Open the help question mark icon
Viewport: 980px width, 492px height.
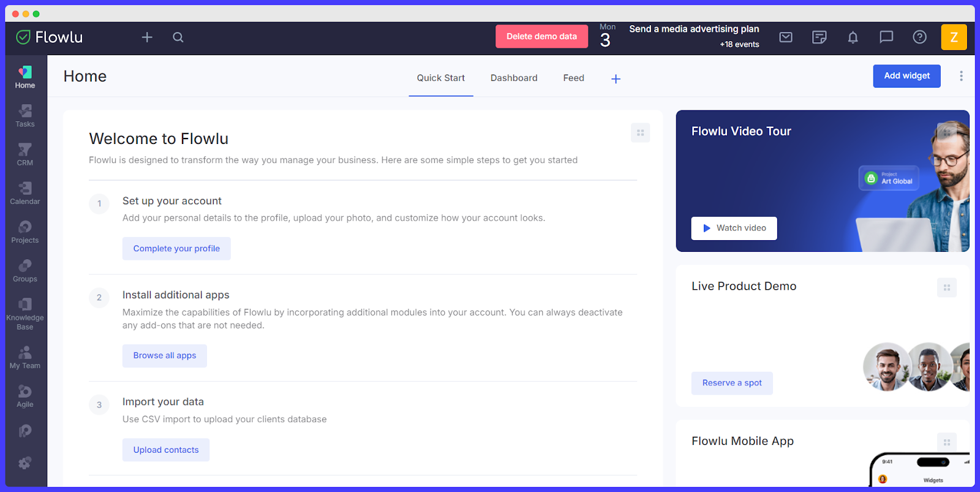(919, 37)
